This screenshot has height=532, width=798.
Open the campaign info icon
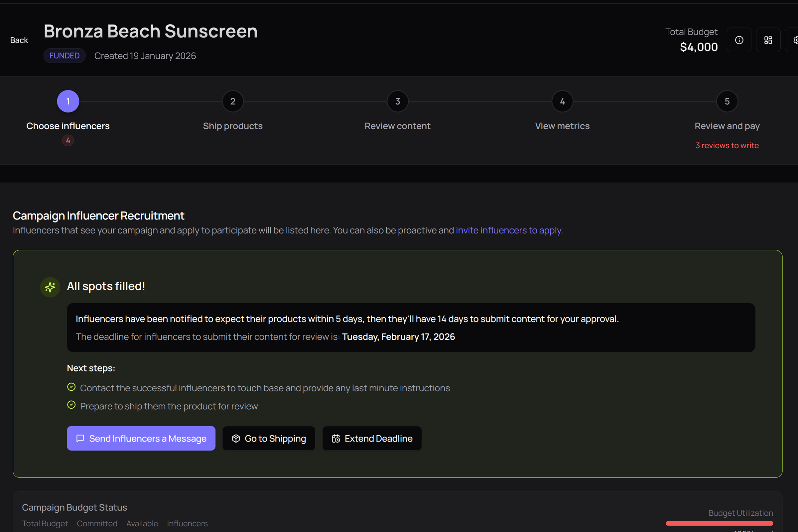(739, 40)
